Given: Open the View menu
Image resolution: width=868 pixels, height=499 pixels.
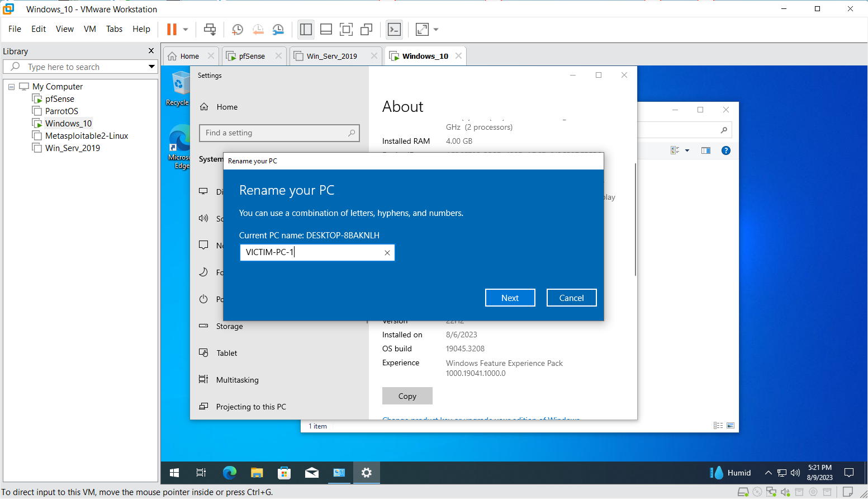Looking at the screenshot, I should [x=65, y=29].
